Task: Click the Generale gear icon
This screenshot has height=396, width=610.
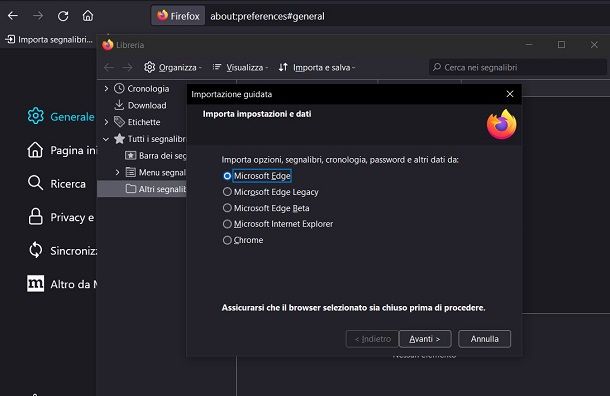Action: coord(35,116)
